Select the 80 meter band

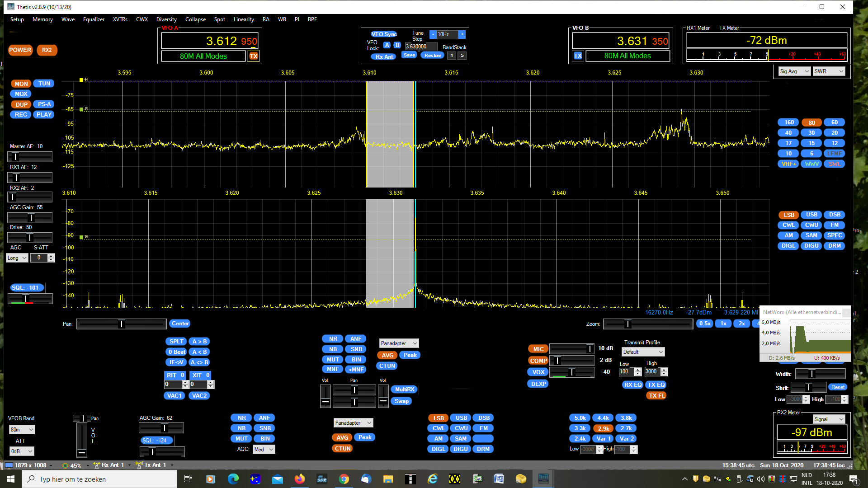tap(811, 122)
